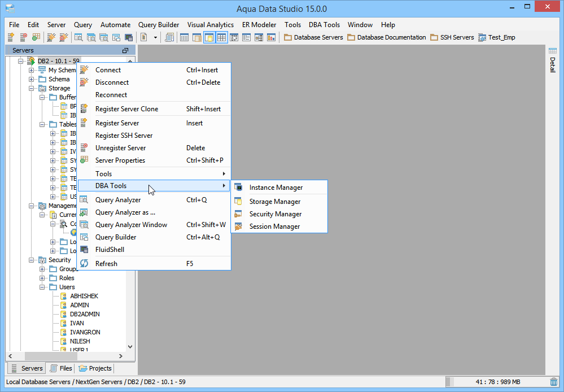
Task: Click the Connect plug icon in toolbar
Action: pos(51,37)
